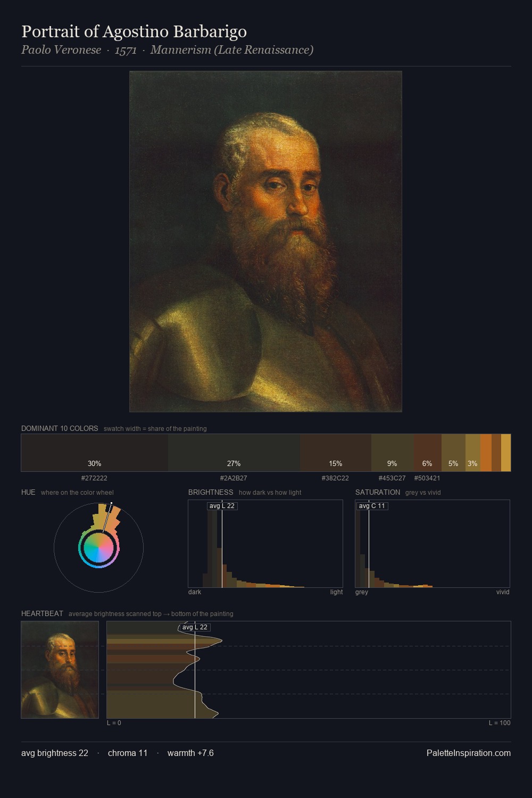Screen dimensions: 532x798
Task: Select the 9% olive-brown swatch
Action: (393, 453)
